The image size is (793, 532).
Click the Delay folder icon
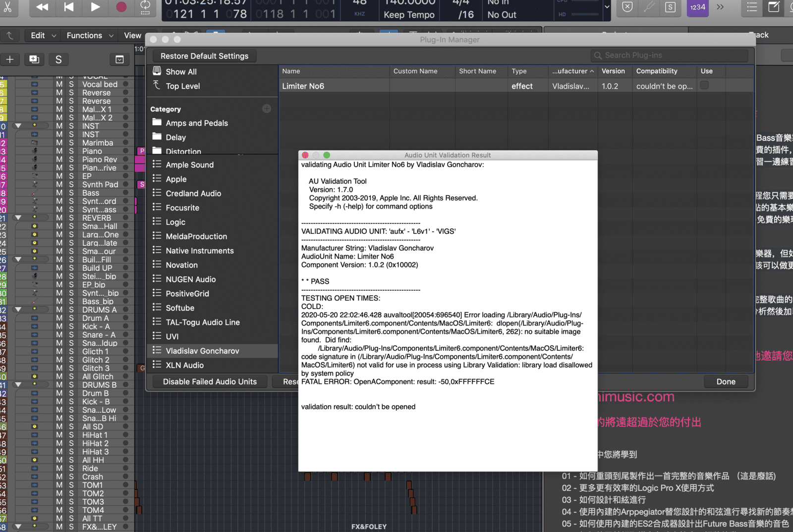pyautogui.click(x=157, y=137)
